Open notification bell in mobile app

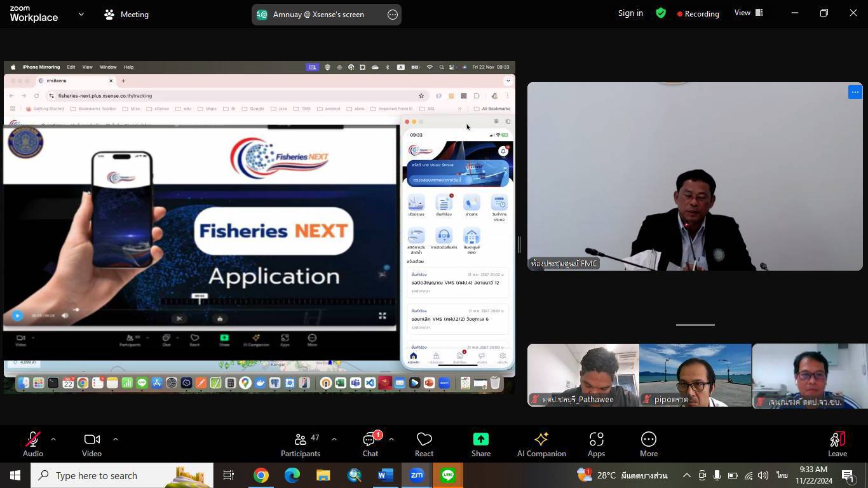pos(503,151)
